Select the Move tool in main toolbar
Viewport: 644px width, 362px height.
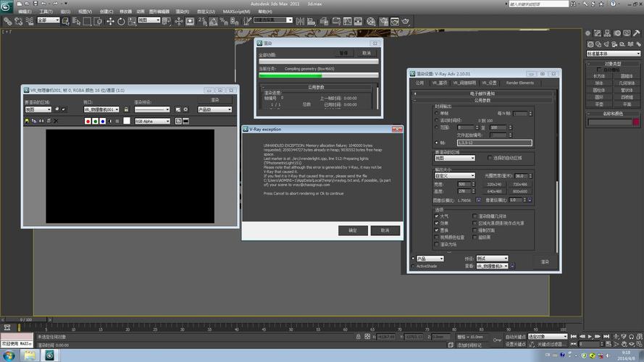pos(111,21)
